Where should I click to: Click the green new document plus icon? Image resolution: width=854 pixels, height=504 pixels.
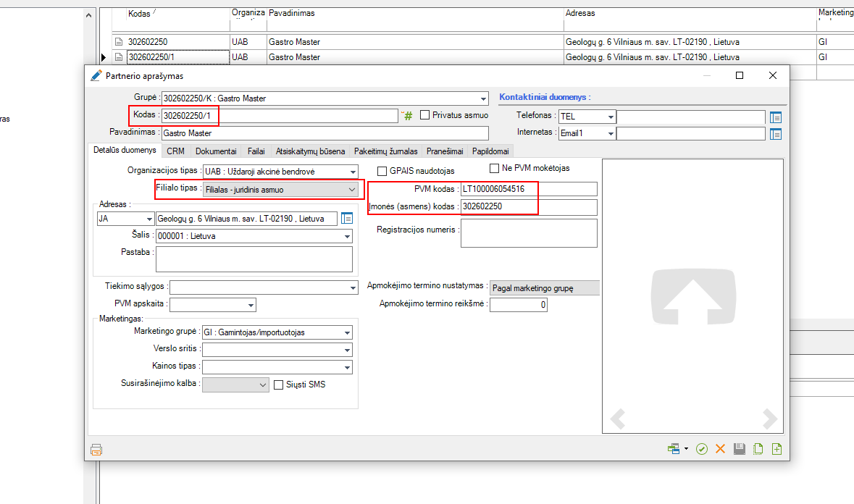click(777, 449)
